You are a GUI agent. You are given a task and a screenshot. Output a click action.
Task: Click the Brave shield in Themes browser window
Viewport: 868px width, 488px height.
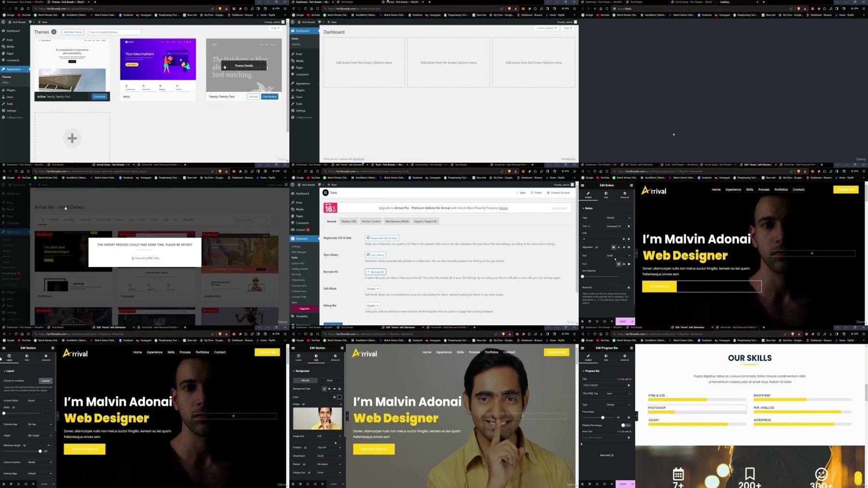(x=220, y=9)
